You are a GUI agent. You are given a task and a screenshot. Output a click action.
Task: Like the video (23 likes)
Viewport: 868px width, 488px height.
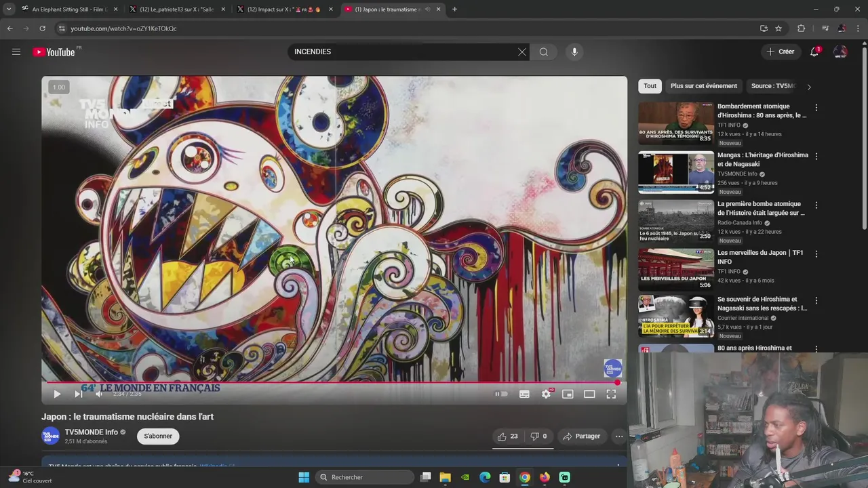[x=508, y=436]
